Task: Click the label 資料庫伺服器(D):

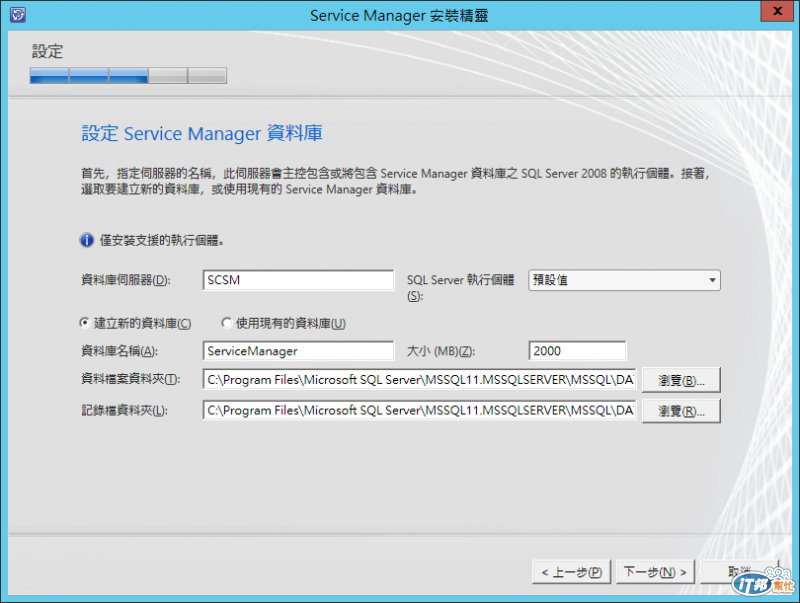Action: click(126, 280)
